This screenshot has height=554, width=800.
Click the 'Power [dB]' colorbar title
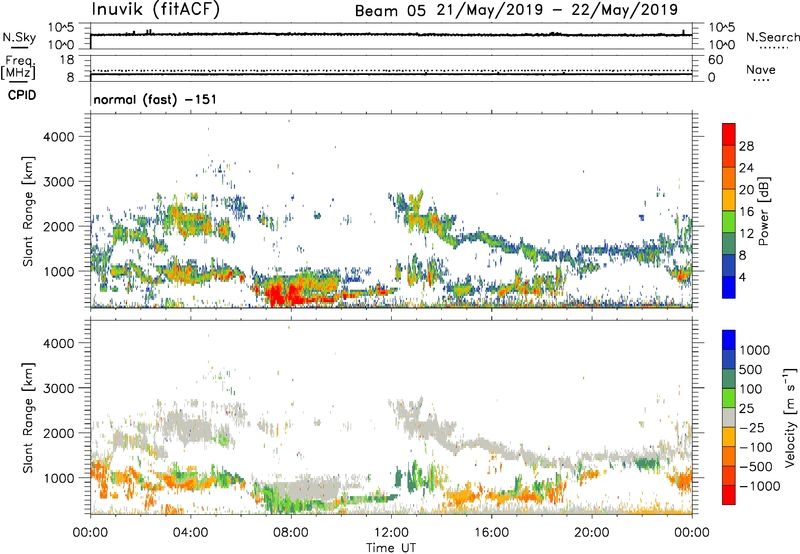763,211
